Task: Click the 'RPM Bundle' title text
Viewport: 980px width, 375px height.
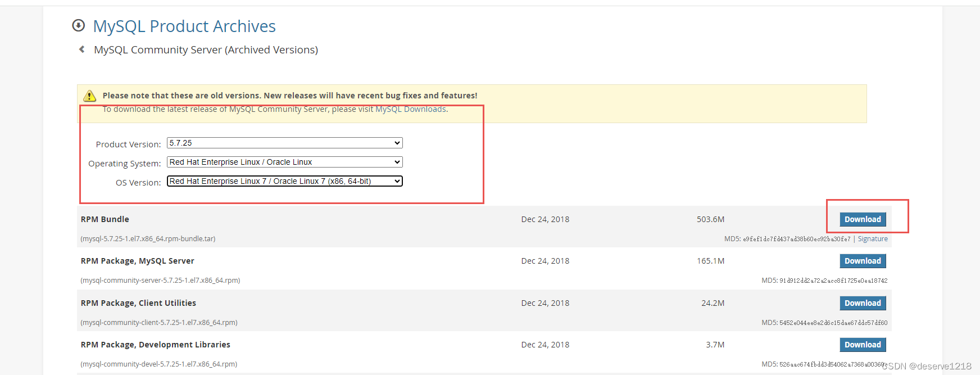Action: coord(105,219)
